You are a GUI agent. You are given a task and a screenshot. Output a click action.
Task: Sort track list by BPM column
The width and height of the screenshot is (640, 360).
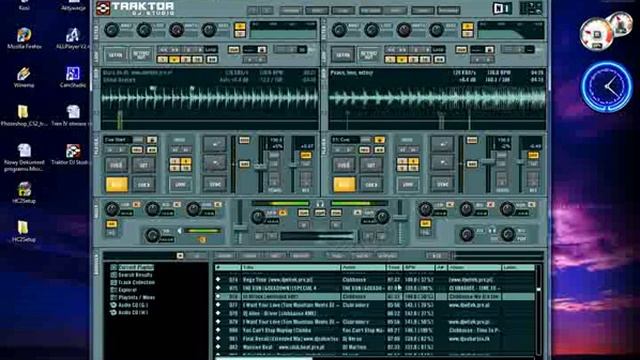click(x=419, y=268)
